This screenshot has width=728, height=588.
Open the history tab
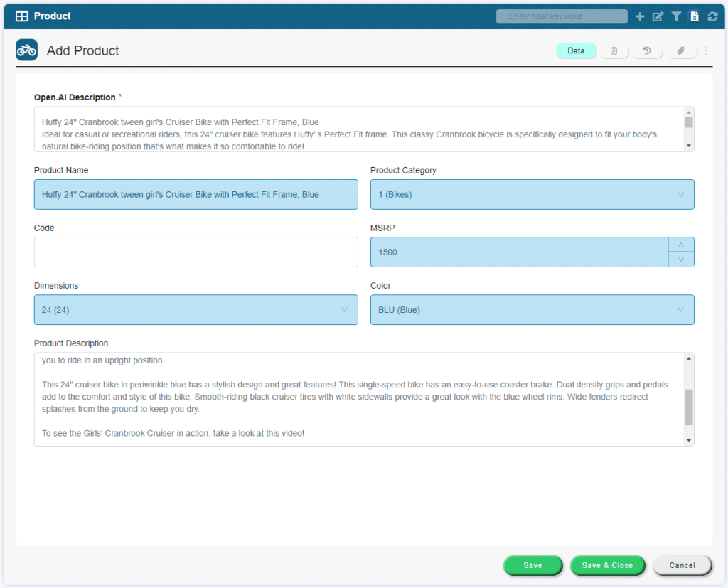[647, 50]
